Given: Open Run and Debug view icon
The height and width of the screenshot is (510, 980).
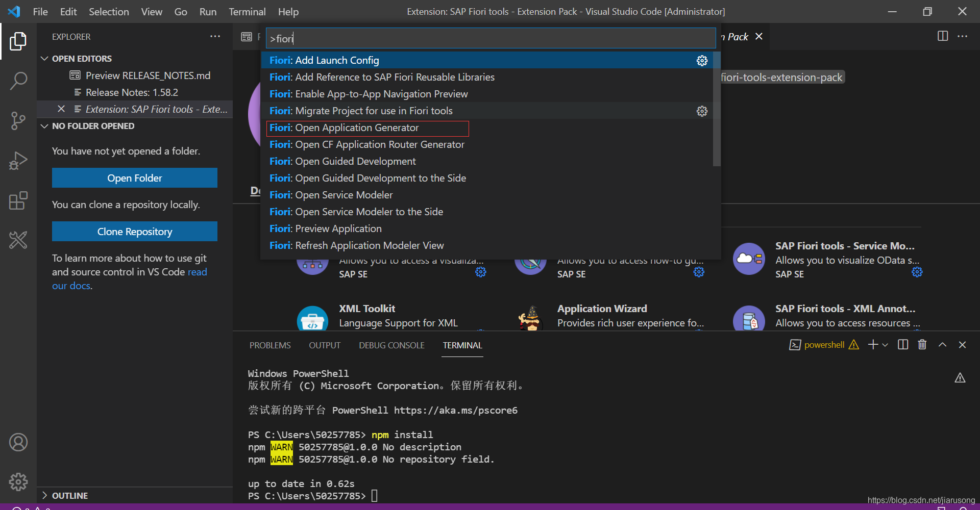Looking at the screenshot, I should (x=18, y=161).
